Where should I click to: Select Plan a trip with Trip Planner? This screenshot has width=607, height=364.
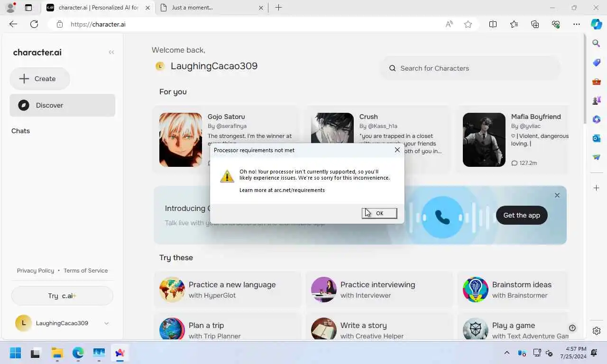click(x=228, y=327)
